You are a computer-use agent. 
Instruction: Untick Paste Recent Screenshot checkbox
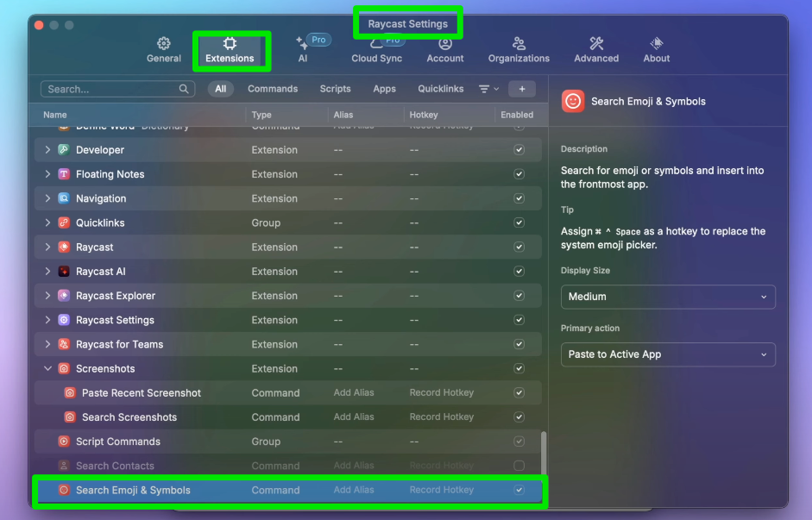click(519, 392)
